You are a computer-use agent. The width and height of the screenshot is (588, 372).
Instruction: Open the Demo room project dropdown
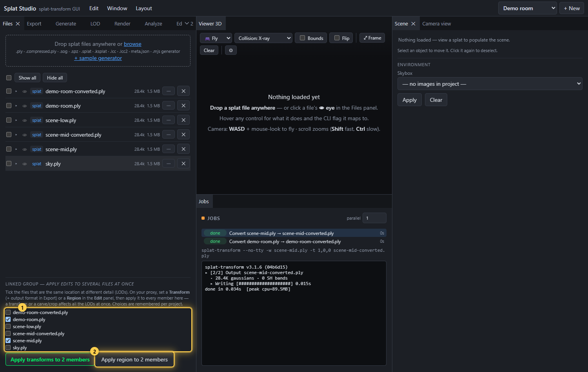[x=527, y=8]
